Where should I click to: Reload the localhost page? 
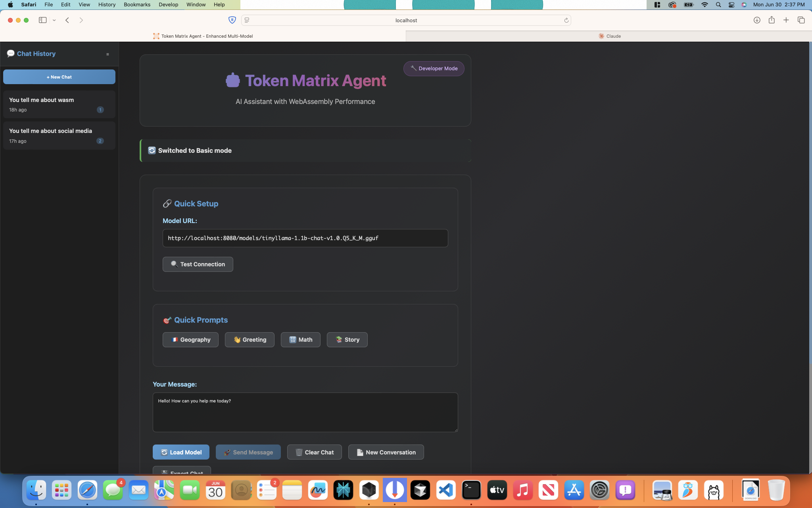pos(566,20)
